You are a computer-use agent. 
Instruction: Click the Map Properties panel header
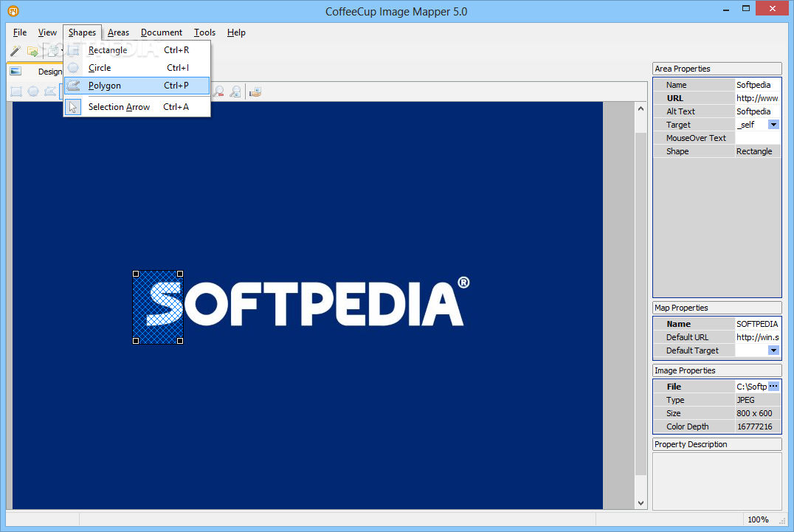coord(717,308)
